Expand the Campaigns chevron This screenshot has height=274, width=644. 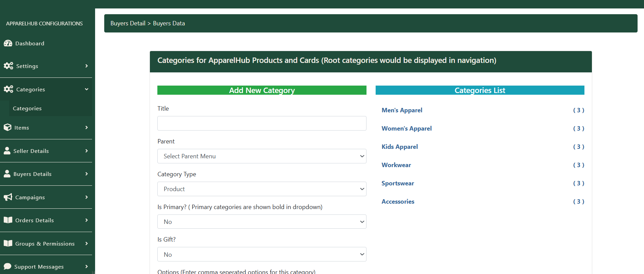87,197
